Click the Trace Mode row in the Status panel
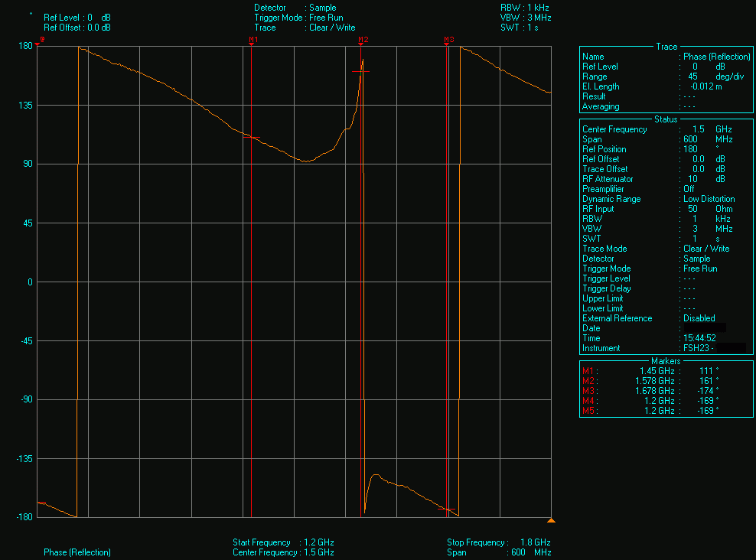This screenshot has width=756, height=560. [656, 249]
